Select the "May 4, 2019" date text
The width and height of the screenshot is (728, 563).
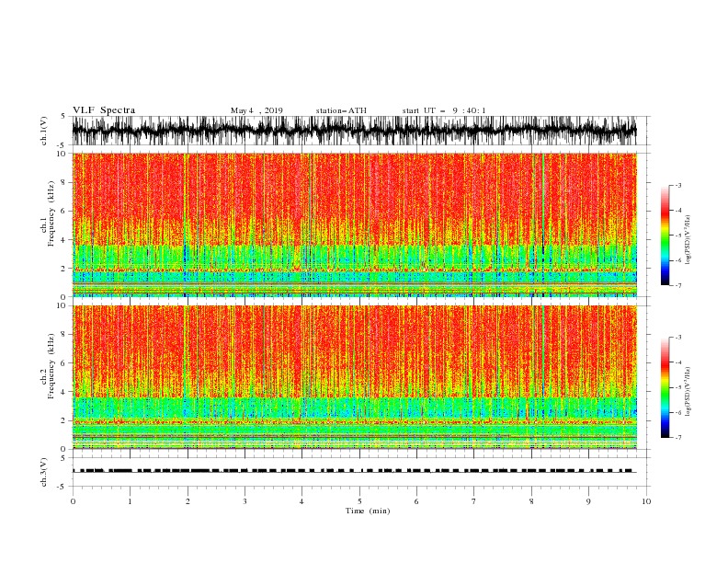pyautogui.click(x=256, y=110)
